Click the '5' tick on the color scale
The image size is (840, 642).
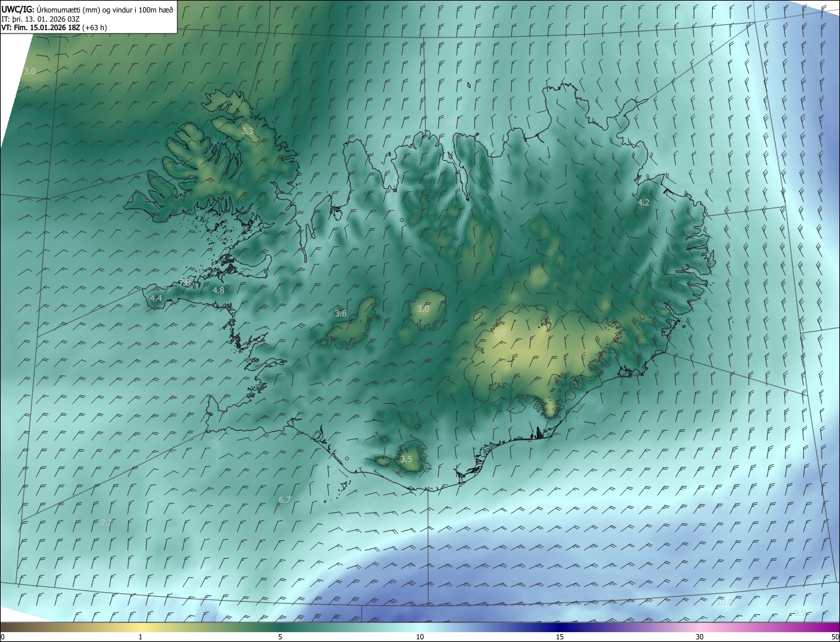(280, 637)
